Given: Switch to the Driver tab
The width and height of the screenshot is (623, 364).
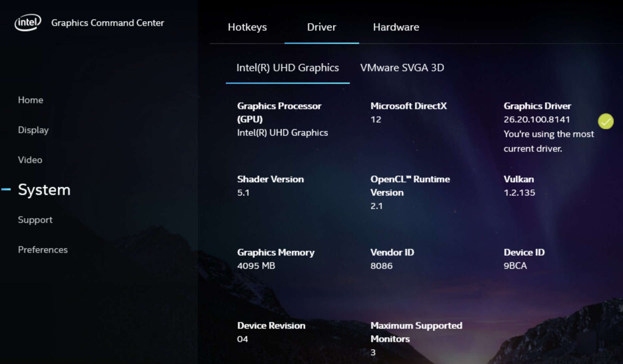Looking at the screenshot, I should [x=321, y=27].
